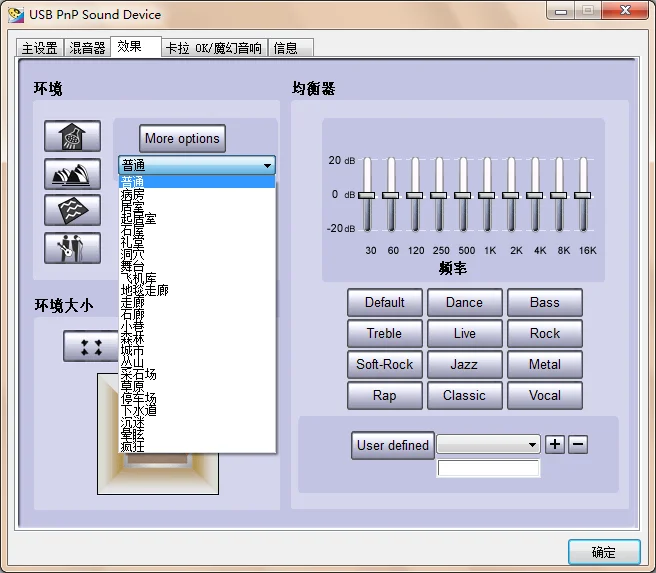
Task: Apply the Bass equalizer preset
Action: click(x=545, y=302)
